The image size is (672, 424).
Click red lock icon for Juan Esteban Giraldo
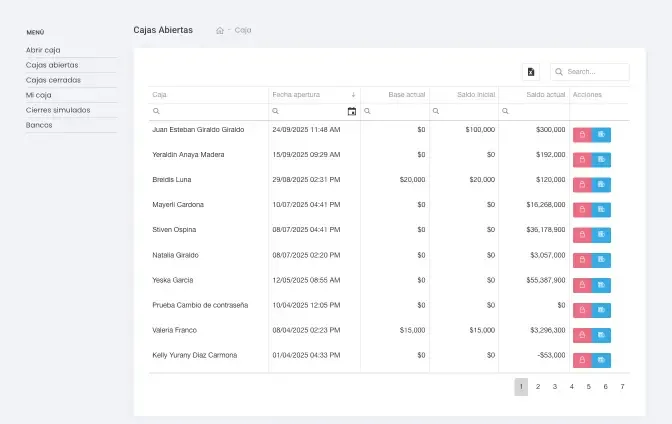tap(581, 135)
